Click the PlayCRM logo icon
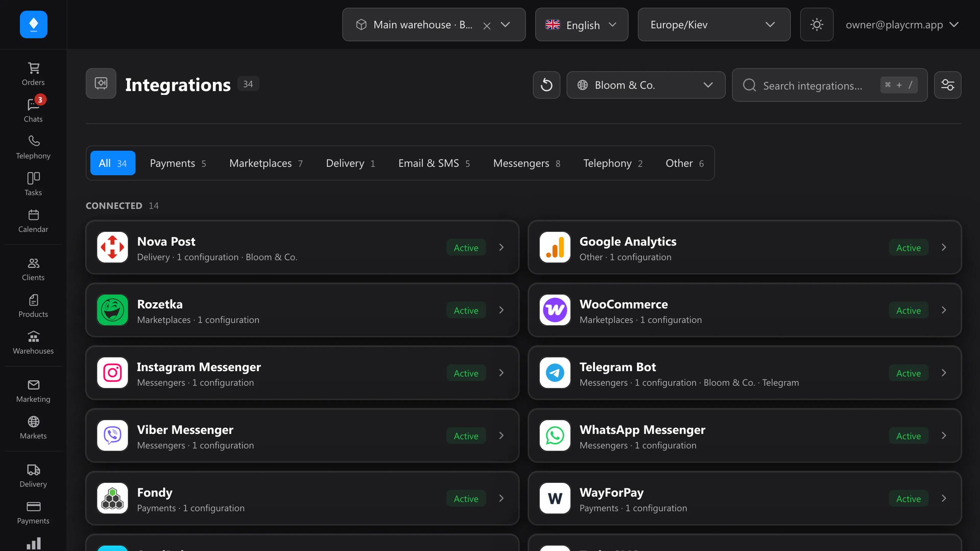 point(34,24)
